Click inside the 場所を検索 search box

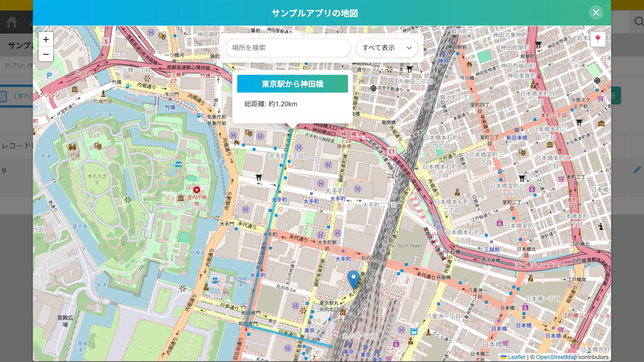pyautogui.click(x=288, y=48)
